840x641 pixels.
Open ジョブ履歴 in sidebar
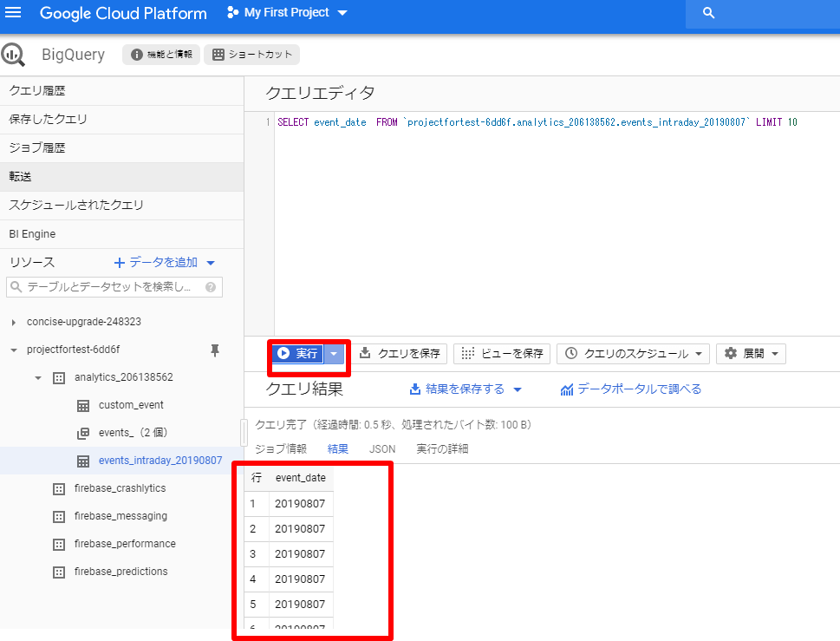pos(121,148)
